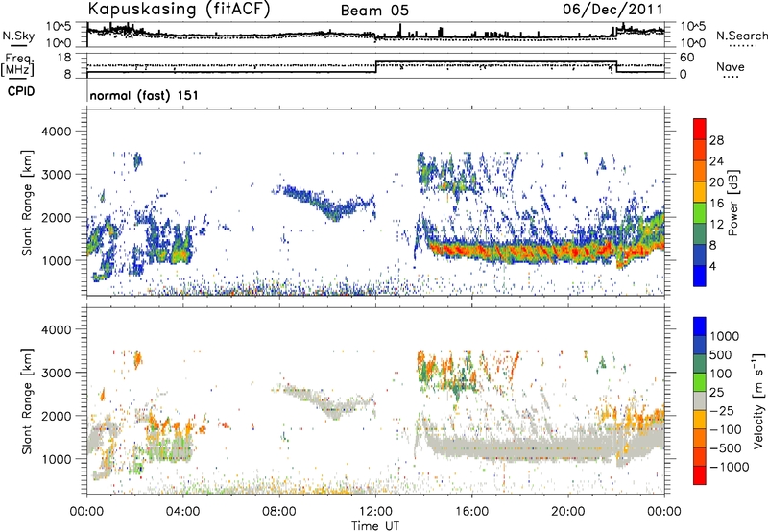Click the 'CPID' label
This screenshot has width=768, height=532.
tap(21, 91)
